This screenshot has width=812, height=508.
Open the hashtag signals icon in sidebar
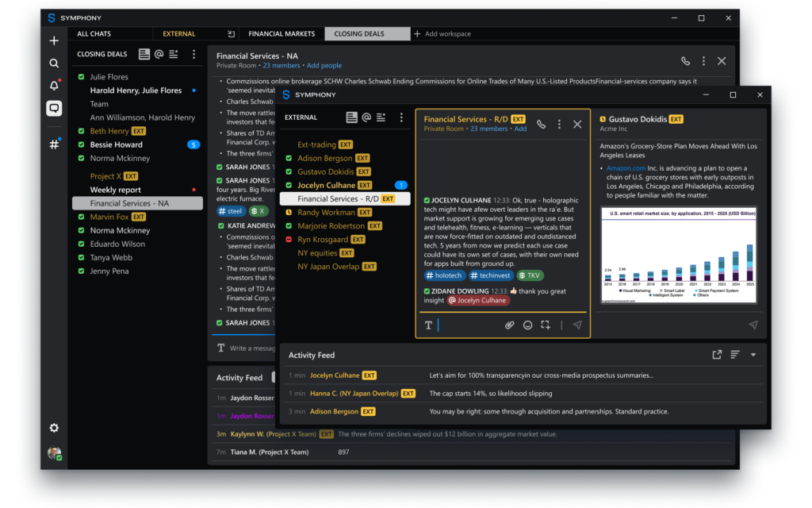(x=54, y=144)
